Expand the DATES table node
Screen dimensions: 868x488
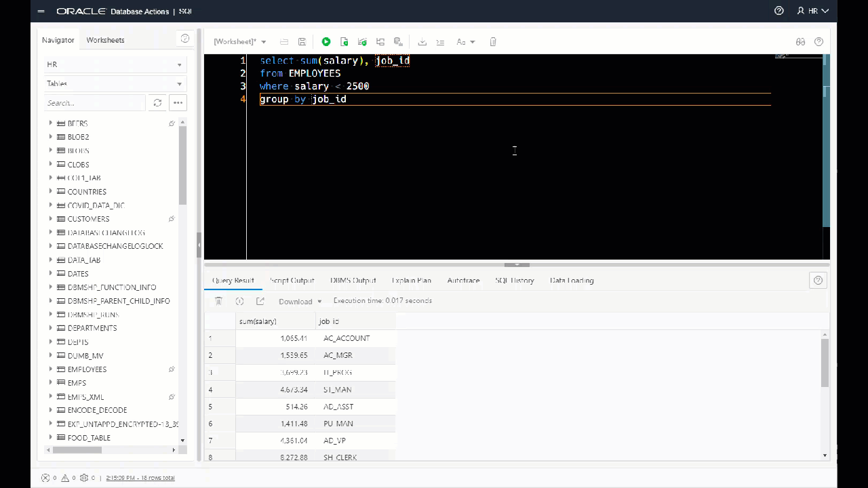point(50,273)
